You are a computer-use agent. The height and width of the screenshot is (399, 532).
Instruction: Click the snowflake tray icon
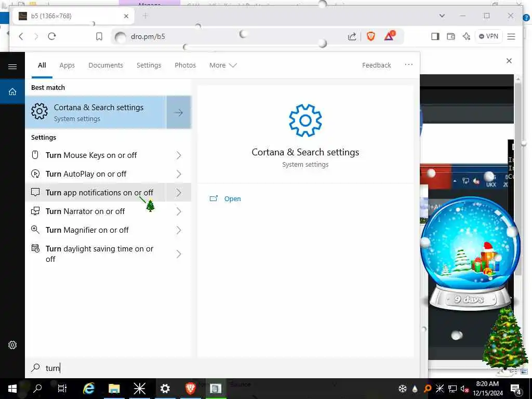point(403,389)
